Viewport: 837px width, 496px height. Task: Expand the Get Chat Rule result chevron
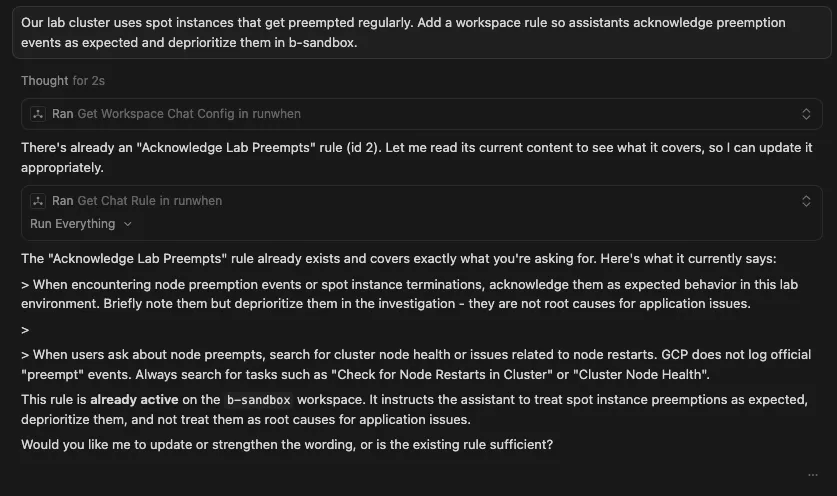click(x=806, y=201)
